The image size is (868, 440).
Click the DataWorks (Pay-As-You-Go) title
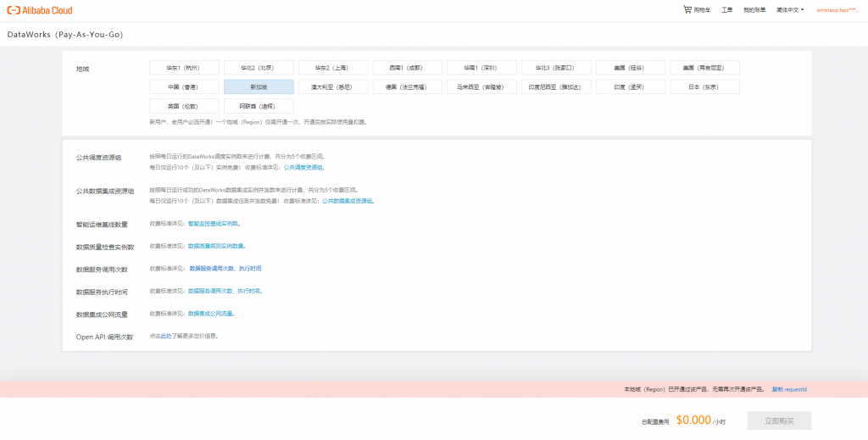64,34
